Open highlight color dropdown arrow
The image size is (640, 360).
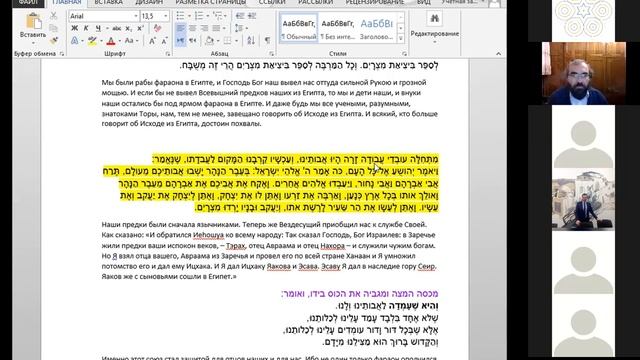point(101,41)
